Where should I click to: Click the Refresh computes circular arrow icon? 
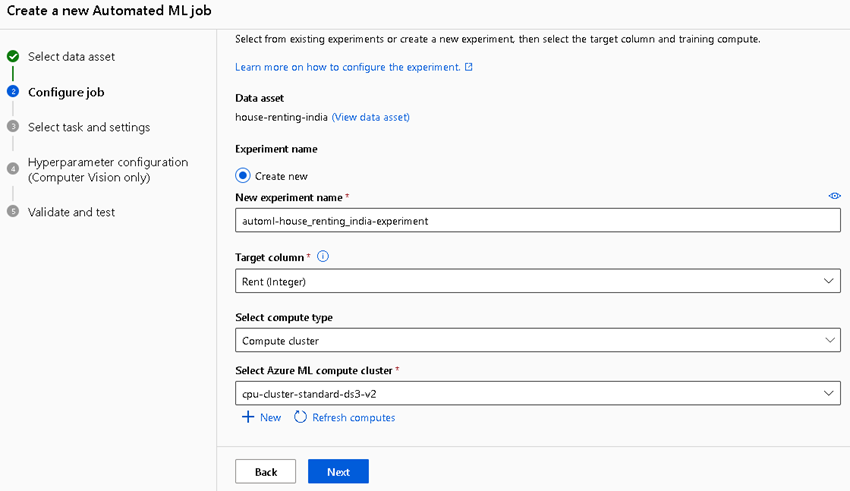300,417
